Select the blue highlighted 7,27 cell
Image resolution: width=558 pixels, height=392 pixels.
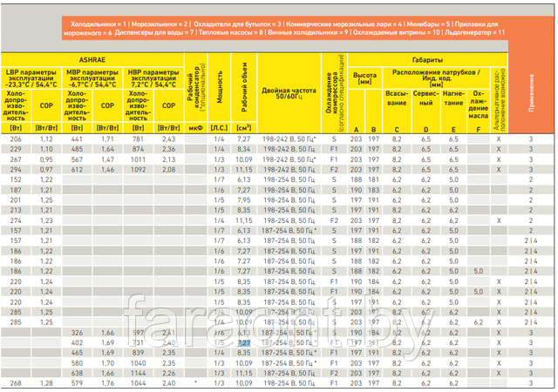point(245,343)
